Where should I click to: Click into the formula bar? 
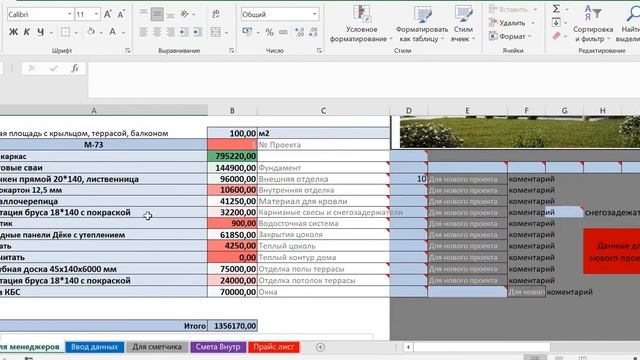(363, 80)
